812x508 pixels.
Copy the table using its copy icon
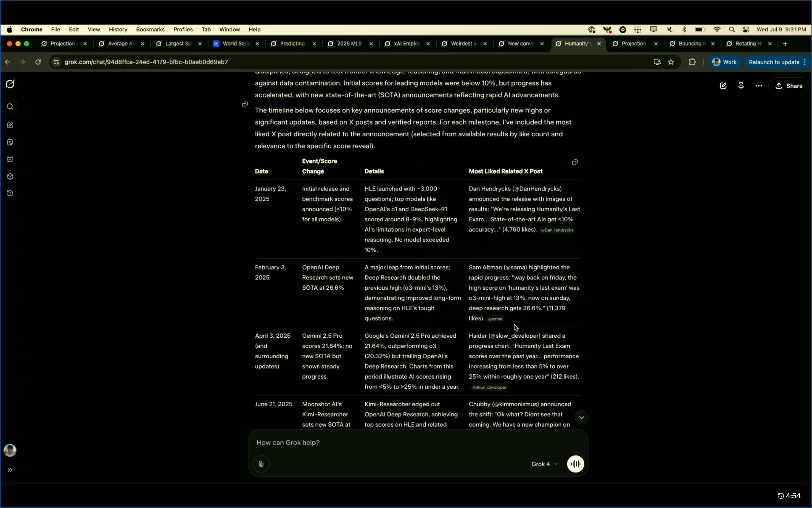click(575, 163)
